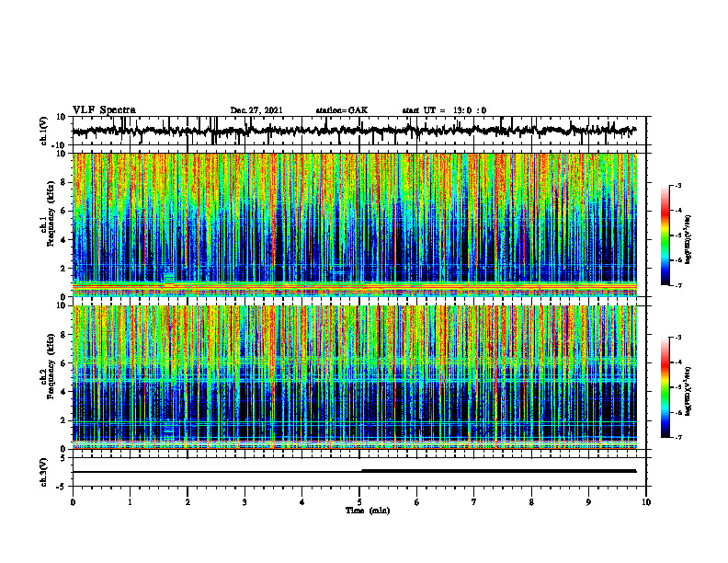Select the "start UT = 13: 0 : 0" text
Image resolution: width=728 pixels, height=563 pixels.
coord(444,110)
